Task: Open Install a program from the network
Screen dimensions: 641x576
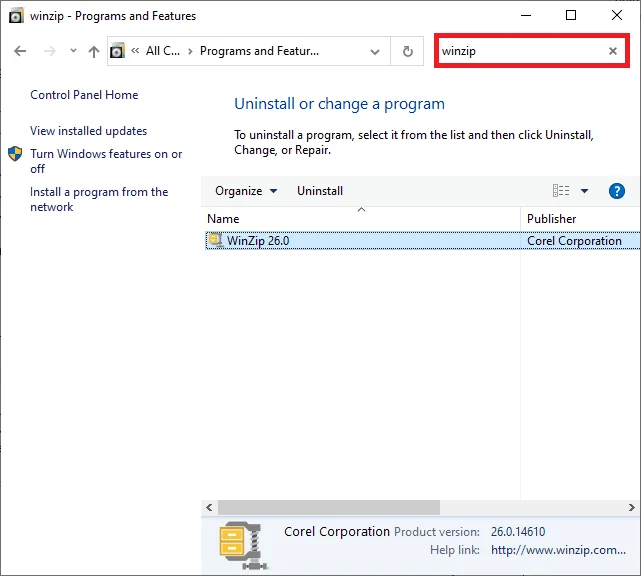Action: 99,199
